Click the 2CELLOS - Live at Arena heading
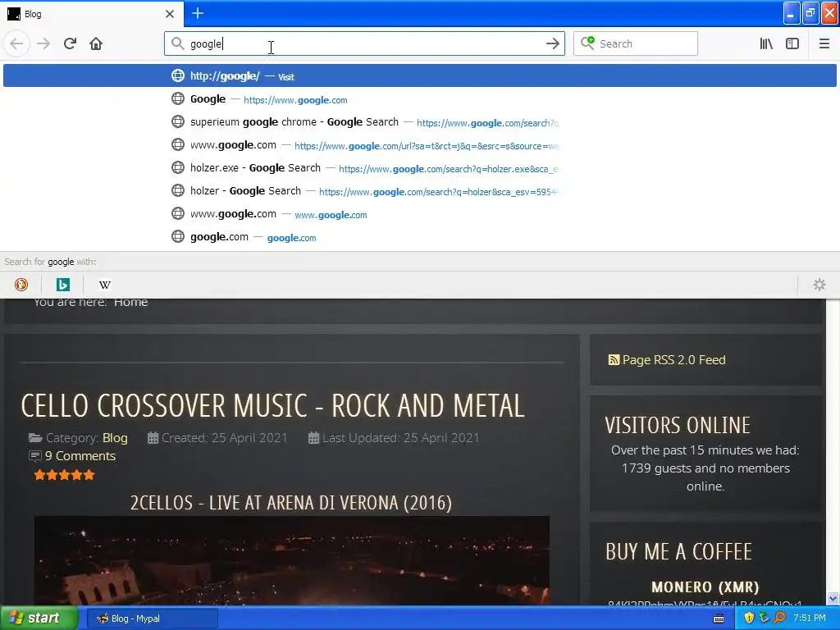Screen dimensions: 840x630 click(x=291, y=503)
